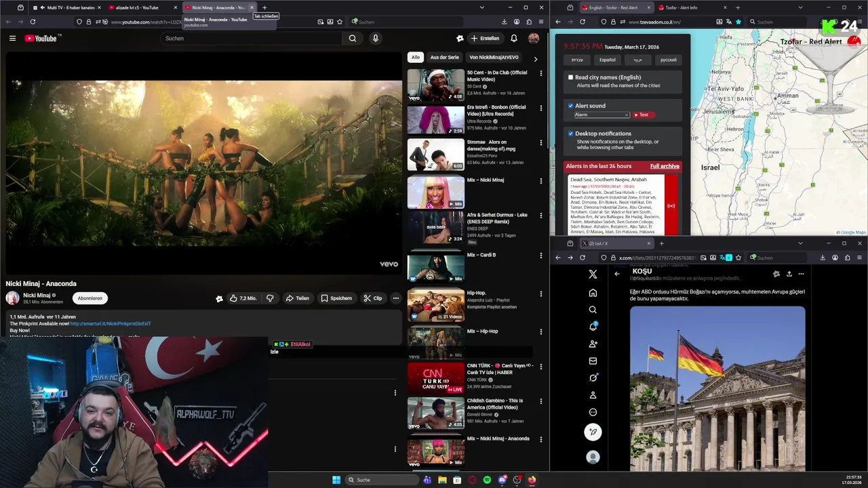The image size is (868, 488).
Task: List all tabs in X browser window
Action: [800, 243]
